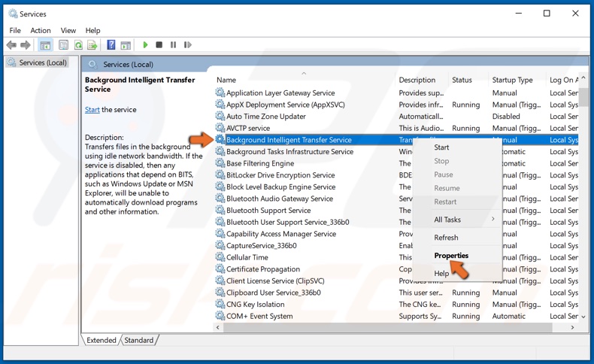This screenshot has width=594, height=364.
Task: Click gear icon of Capability Access Manager Service
Action: [x=220, y=233]
